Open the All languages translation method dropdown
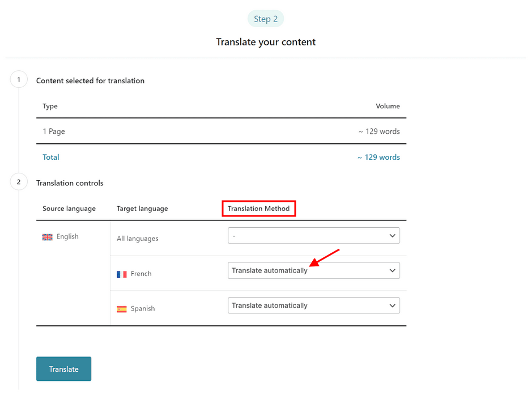This screenshot has height=395, width=532. click(x=313, y=236)
